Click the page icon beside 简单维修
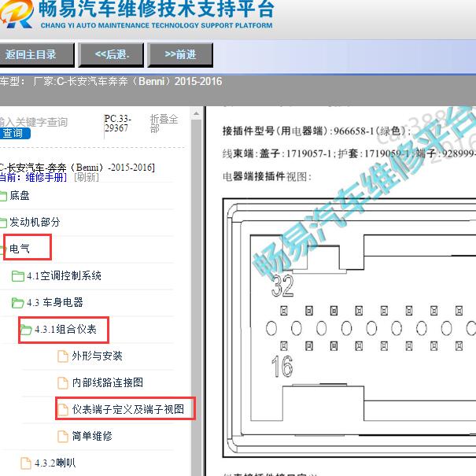The image size is (476, 476). [x=63, y=436]
